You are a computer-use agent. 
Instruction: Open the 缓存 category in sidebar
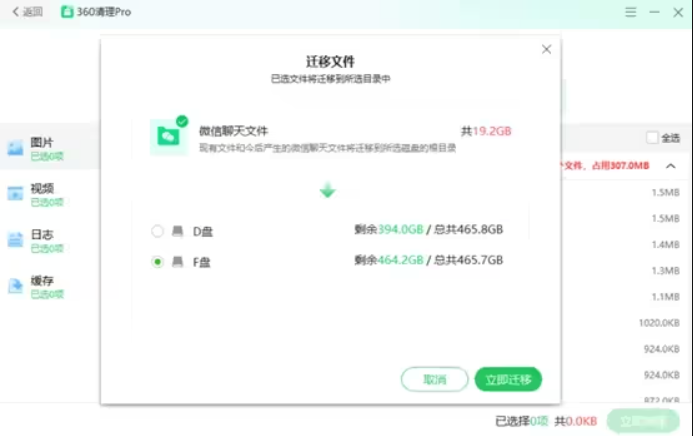point(50,287)
